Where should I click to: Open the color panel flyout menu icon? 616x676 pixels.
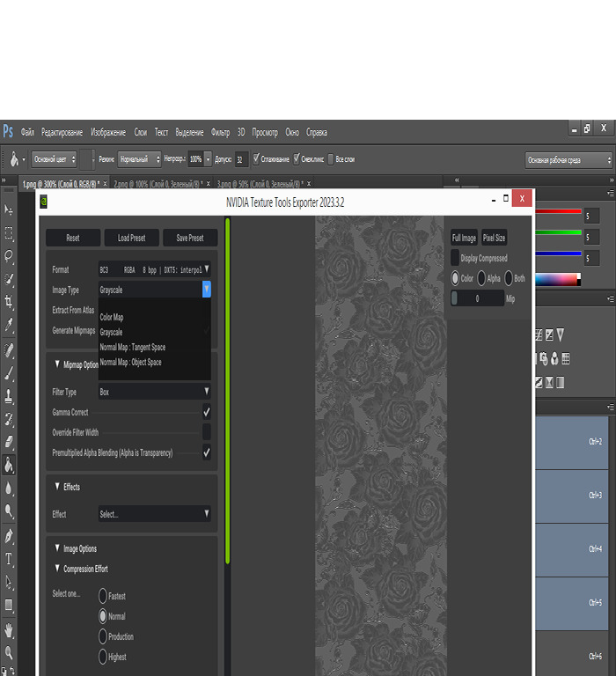[x=611, y=193]
